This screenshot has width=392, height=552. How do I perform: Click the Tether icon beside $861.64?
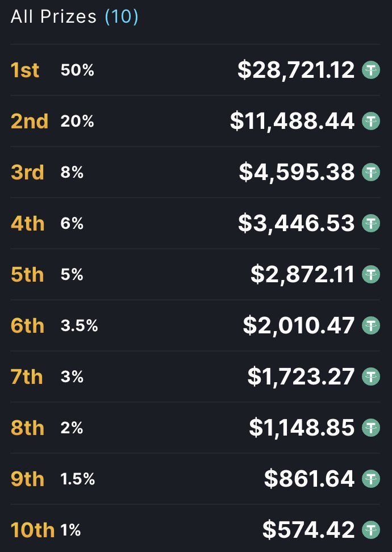tap(371, 479)
